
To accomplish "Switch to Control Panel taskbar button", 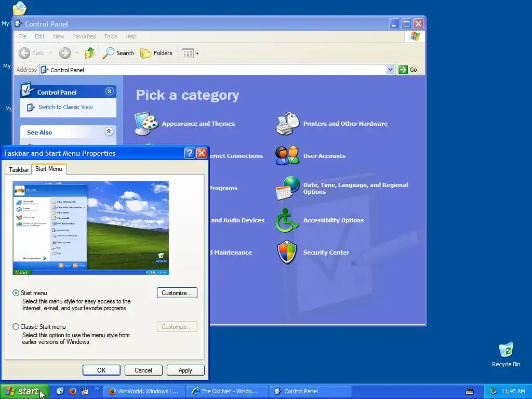I will click(311, 391).
